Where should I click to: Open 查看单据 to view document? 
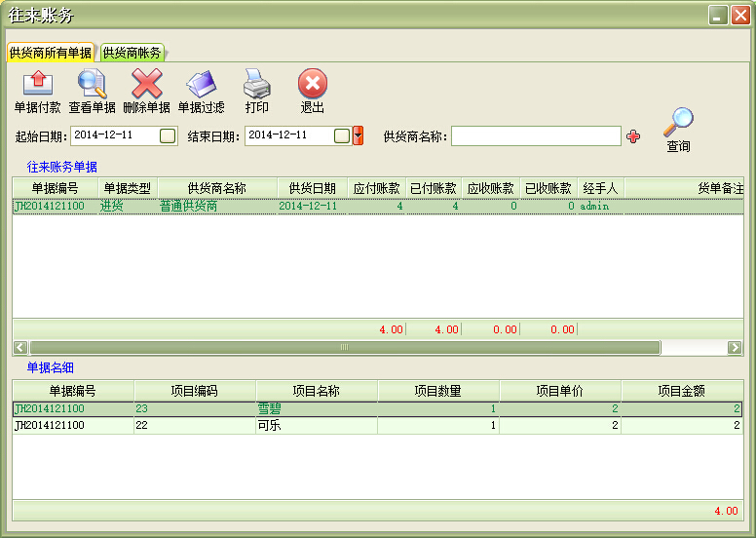pyautogui.click(x=92, y=86)
